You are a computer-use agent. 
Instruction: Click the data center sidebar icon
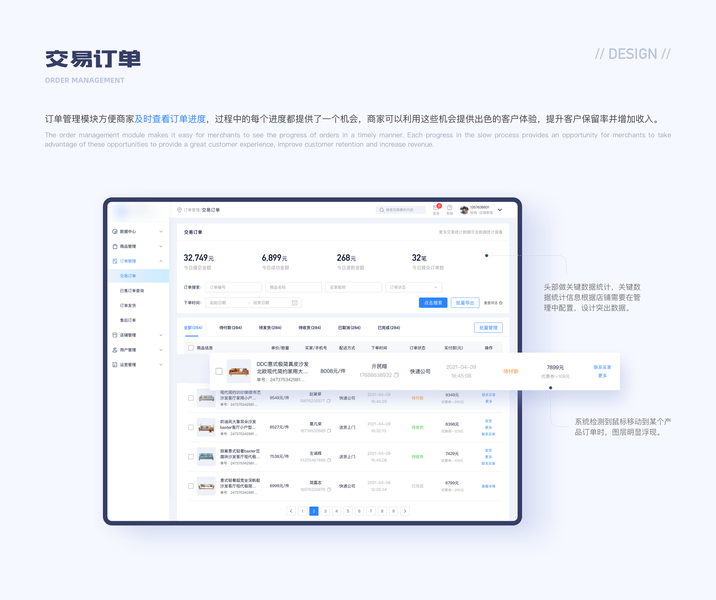point(115,232)
